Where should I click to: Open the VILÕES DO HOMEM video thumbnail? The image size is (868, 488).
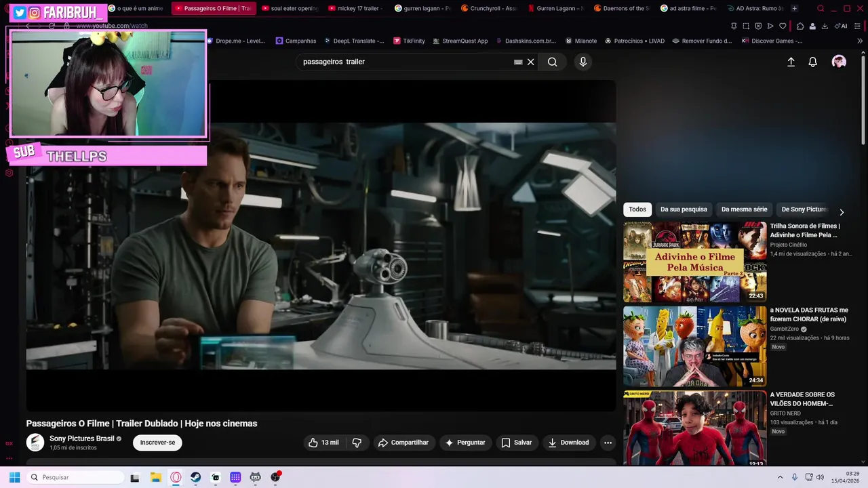pos(695,429)
